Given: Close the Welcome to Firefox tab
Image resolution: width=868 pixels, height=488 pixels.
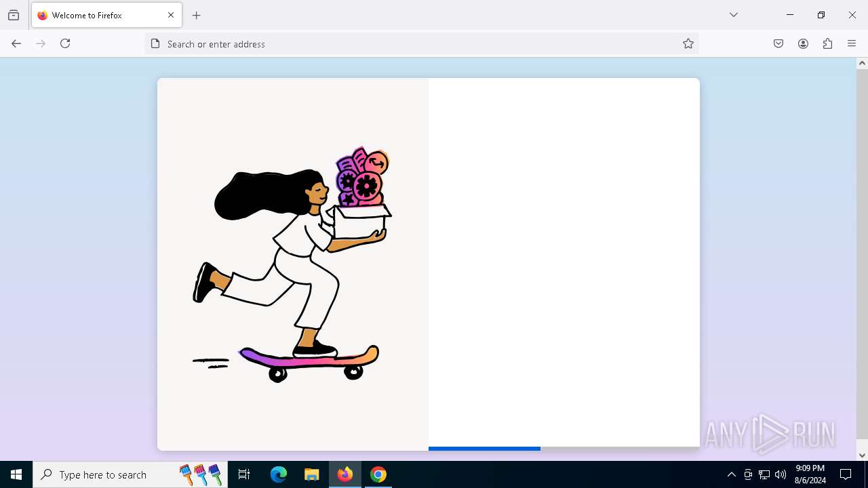Looking at the screenshot, I should 171,15.
